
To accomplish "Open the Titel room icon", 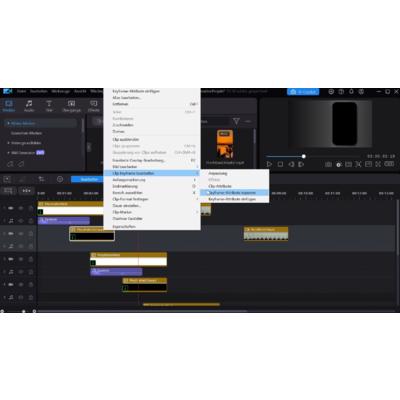I will [x=49, y=106].
